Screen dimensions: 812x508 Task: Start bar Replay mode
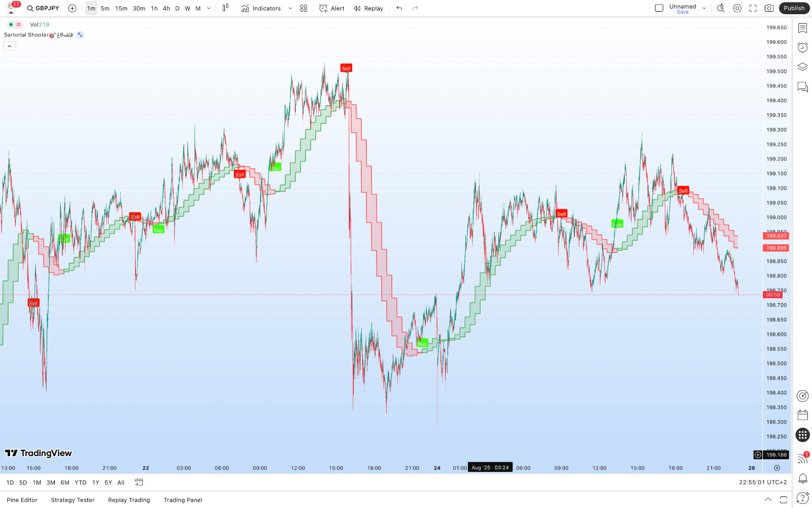[x=368, y=8]
